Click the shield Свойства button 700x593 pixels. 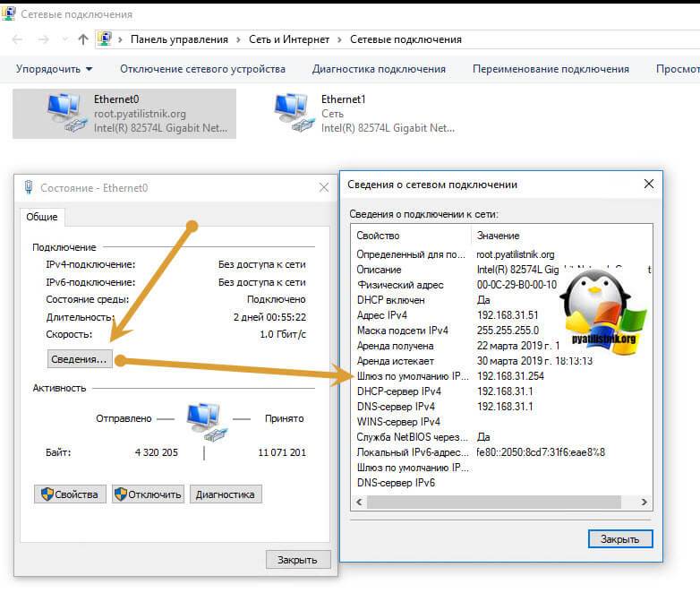pos(70,494)
